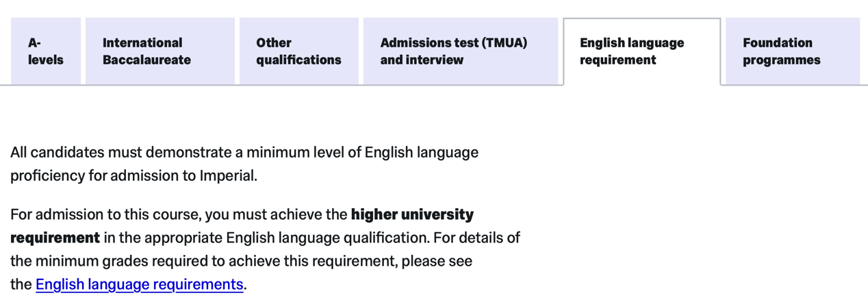Click 'programmes' in the Foundation tab label

click(781, 60)
